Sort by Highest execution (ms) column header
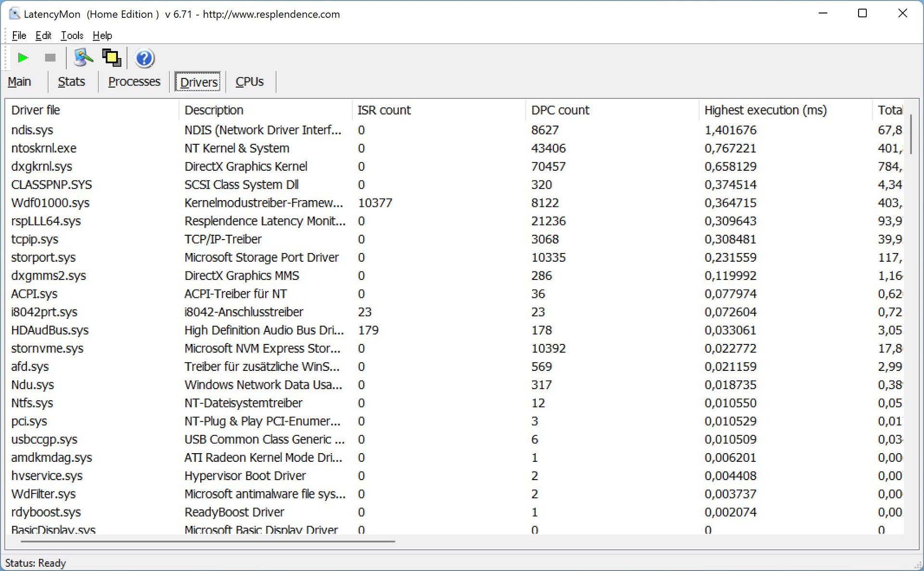 (x=765, y=110)
